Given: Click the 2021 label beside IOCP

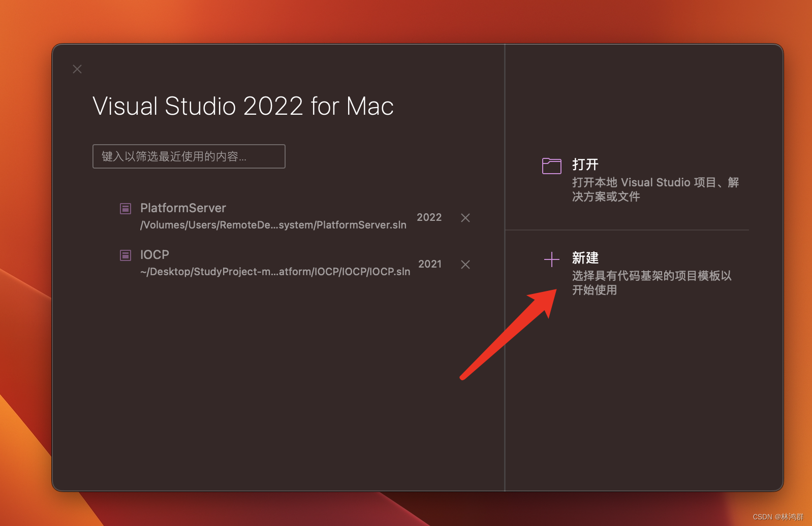Looking at the screenshot, I should (430, 264).
